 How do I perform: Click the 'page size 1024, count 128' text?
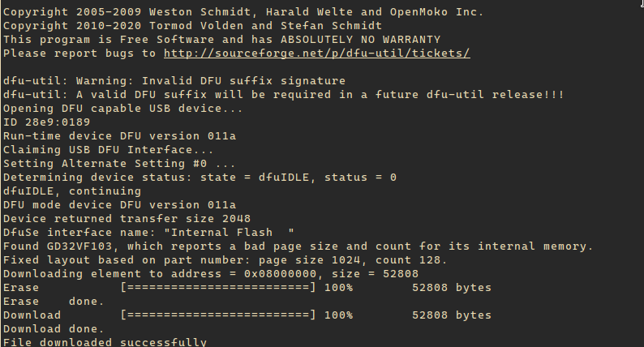(x=352, y=260)
